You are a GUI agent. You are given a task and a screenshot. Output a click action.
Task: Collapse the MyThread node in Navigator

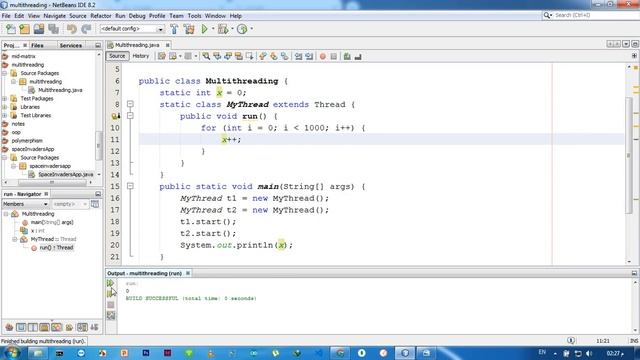(15, 239)
